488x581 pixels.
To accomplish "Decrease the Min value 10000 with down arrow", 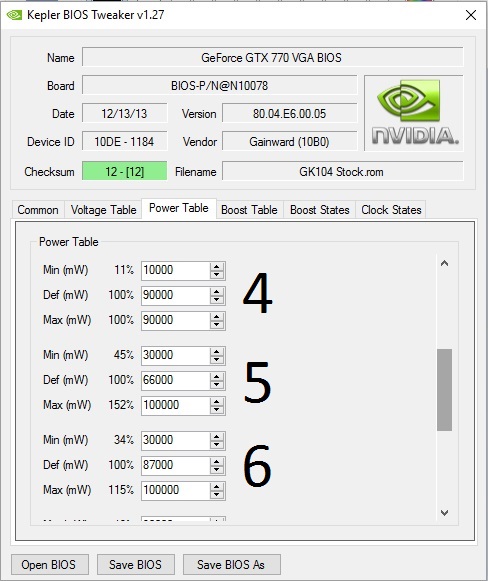I will (217, 275).
